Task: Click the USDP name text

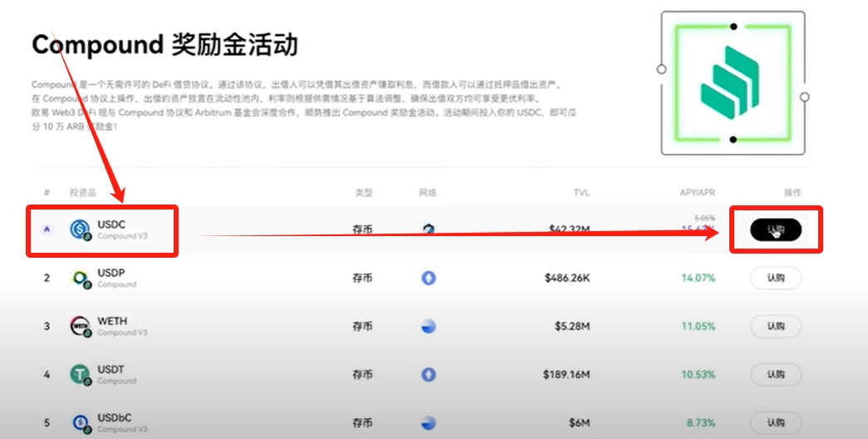Action: click(111, 273)
